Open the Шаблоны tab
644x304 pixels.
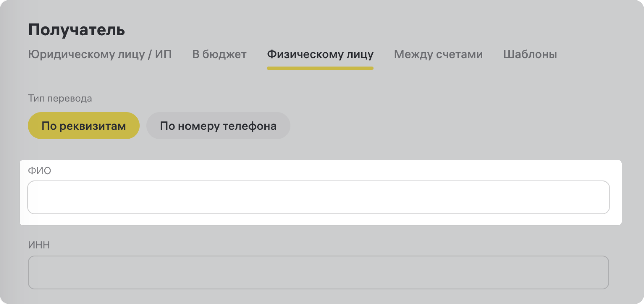pyautogui.click(x=530, y=54)
